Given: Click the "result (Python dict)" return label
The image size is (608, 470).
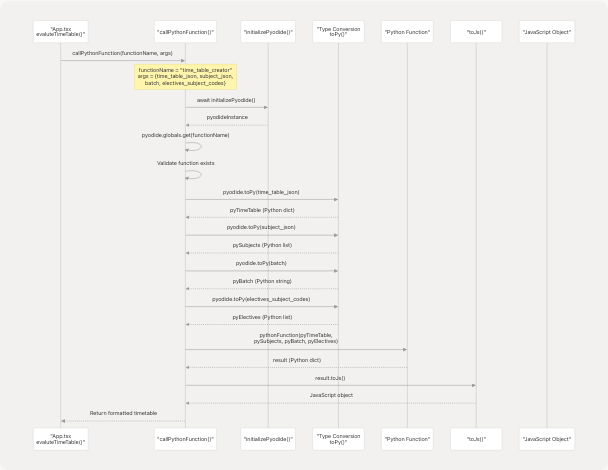Looking at the screenshot, I should point(296,360).
